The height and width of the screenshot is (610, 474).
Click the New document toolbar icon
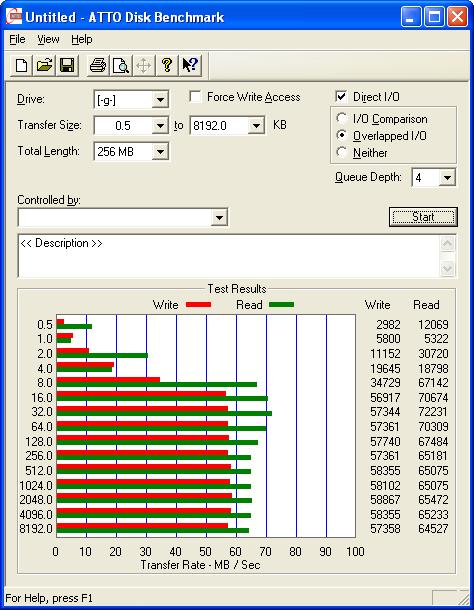click(21, 65)
